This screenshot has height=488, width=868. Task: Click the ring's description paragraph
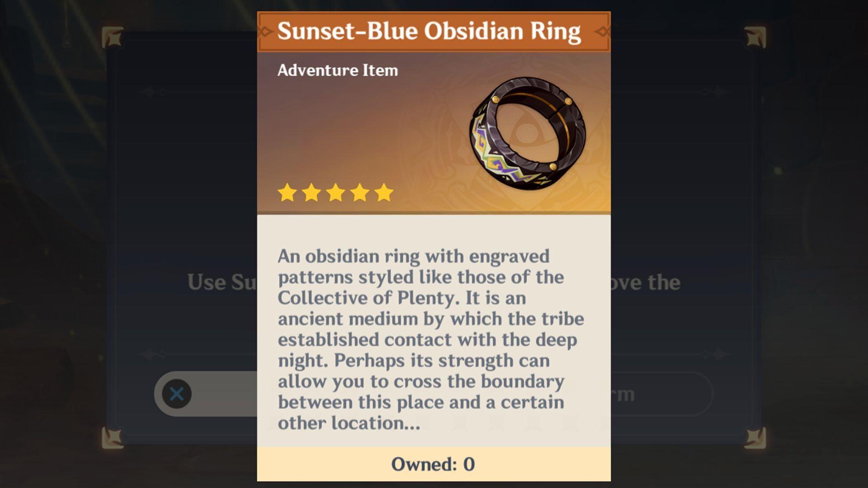(429, 339)
